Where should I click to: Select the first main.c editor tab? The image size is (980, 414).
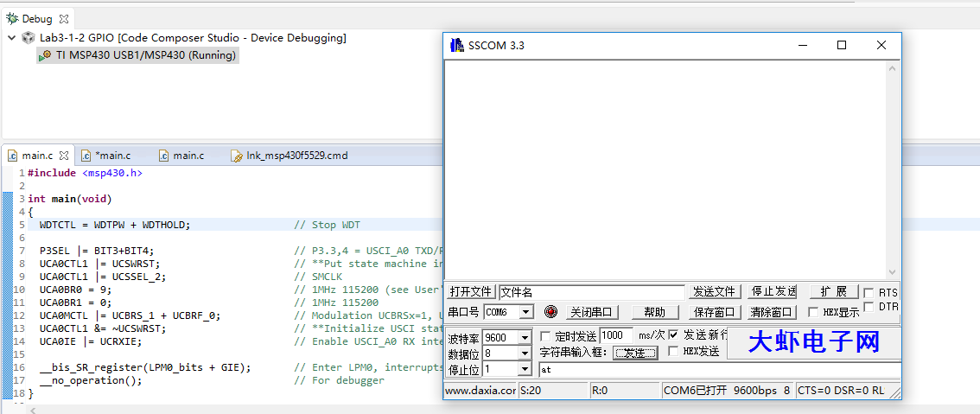pos(37,155)
